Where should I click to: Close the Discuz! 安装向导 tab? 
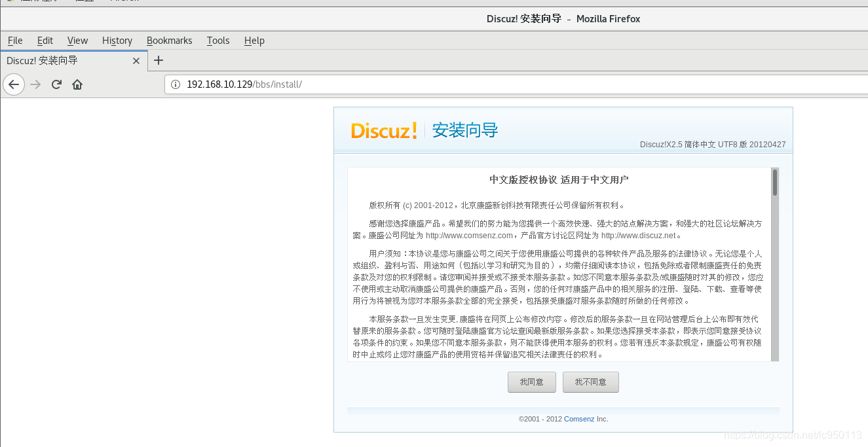point(136,61)
